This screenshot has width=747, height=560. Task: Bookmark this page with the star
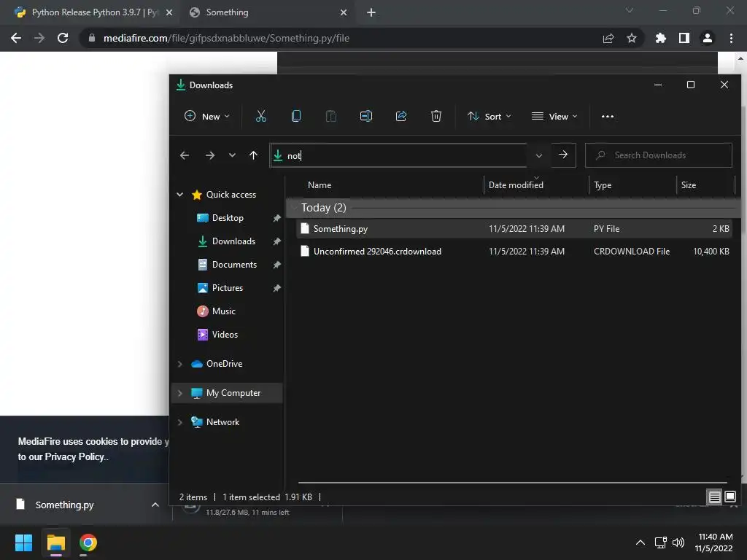coord(631,38)
